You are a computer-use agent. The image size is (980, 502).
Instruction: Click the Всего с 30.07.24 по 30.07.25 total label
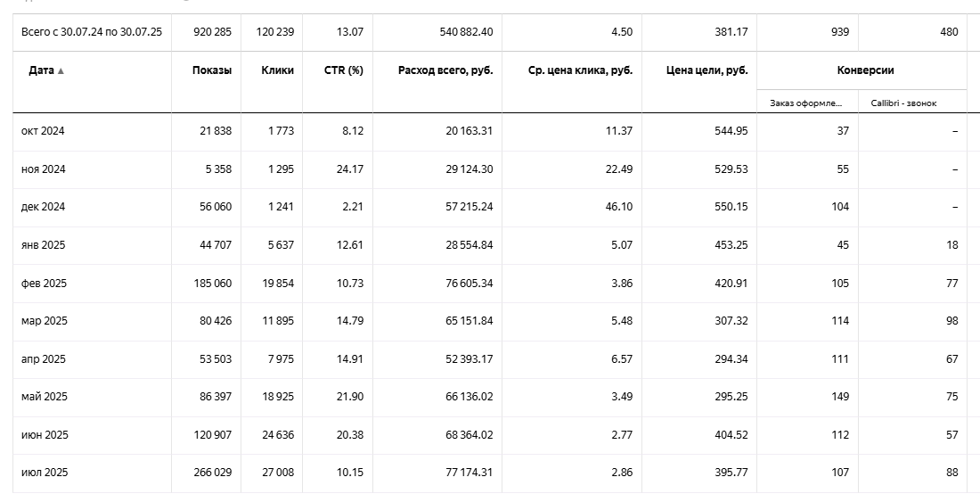click(92, 32)
